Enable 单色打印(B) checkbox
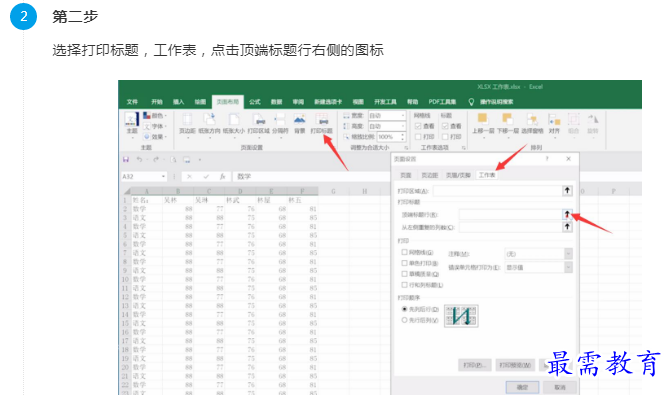Viewport: 669px width, 395px height. click(404, 263)
